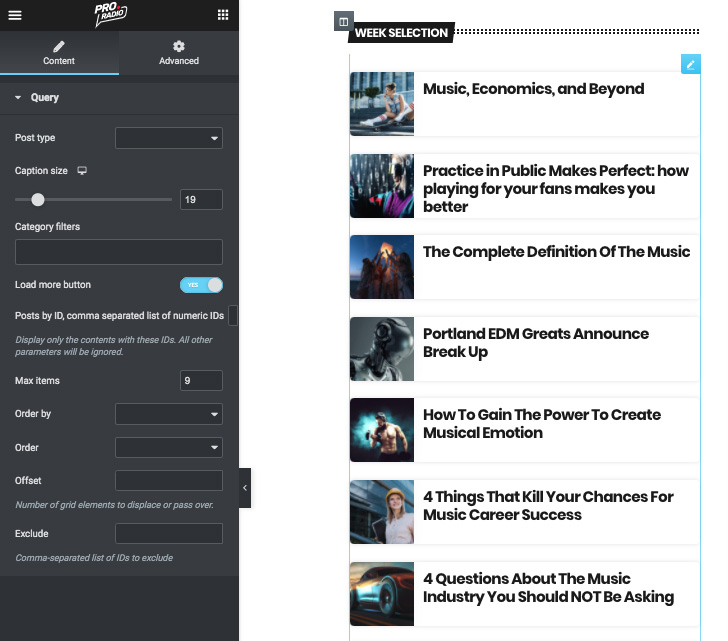Expand the Order dropdown
The width and height of the screenshot is (728, 641).
[x=169, y=447]
